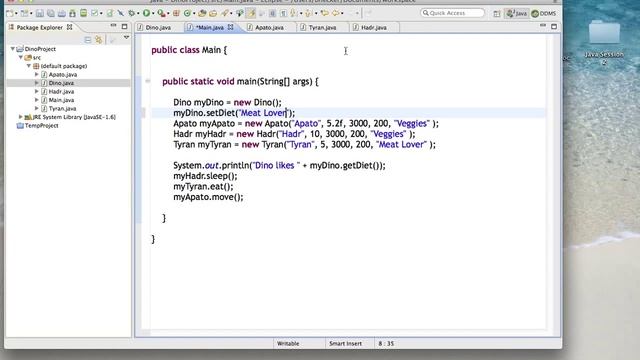Maximize the editor area
The image size is (640, 360).
(554, 27)
